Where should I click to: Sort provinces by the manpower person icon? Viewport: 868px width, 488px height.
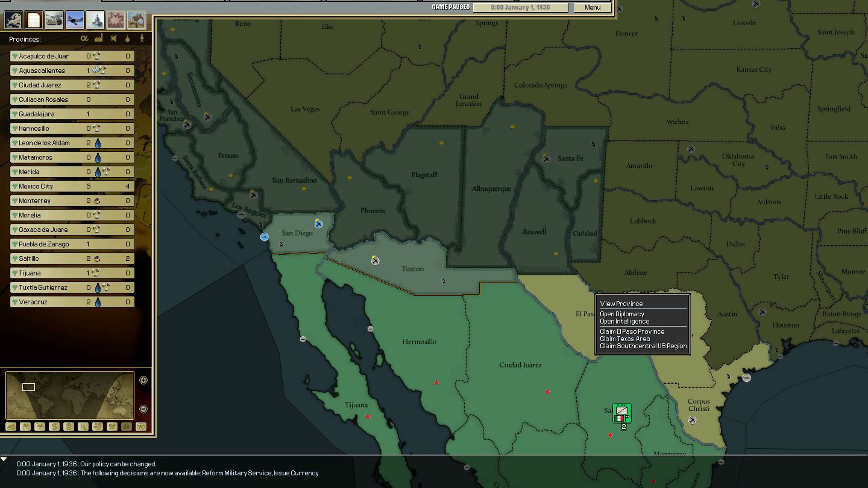(142, 38)
